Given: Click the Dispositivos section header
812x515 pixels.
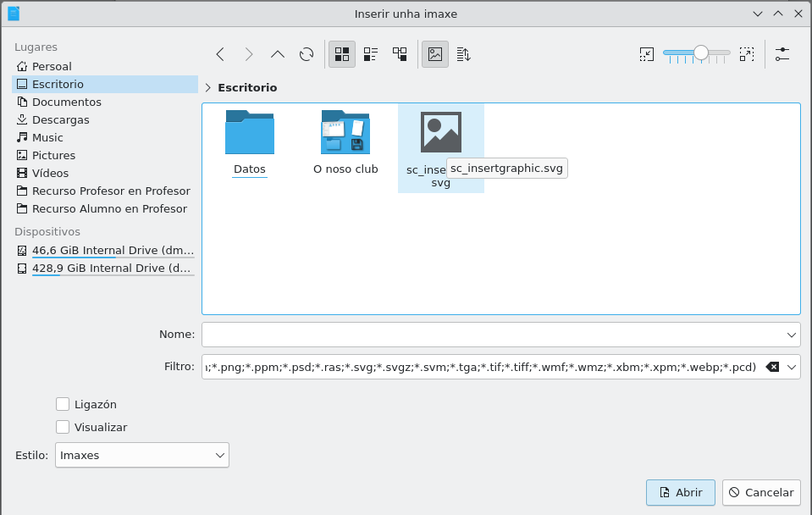Looking at the screenshot, I should (47, 231).
